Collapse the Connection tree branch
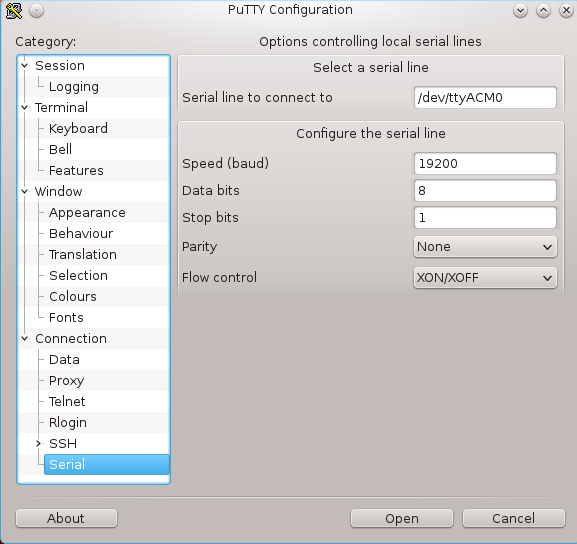The image size is (577, 544). (x=25, y=339)
